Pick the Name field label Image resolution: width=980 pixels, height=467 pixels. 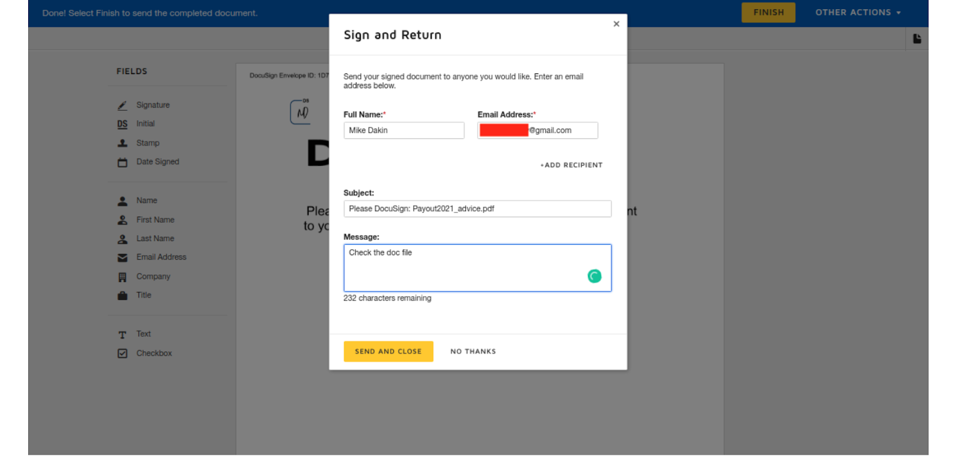click(x=147, y=201)
